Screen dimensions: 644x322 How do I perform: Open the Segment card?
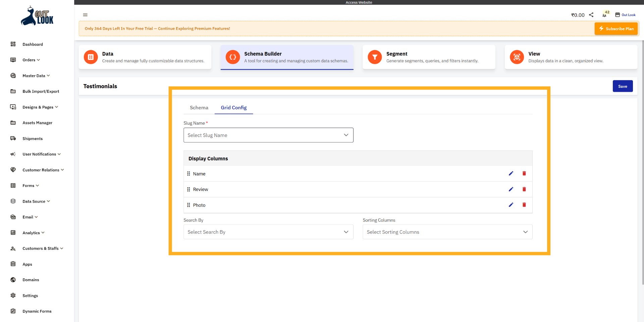pyautogui.click(x=429, y=57)
